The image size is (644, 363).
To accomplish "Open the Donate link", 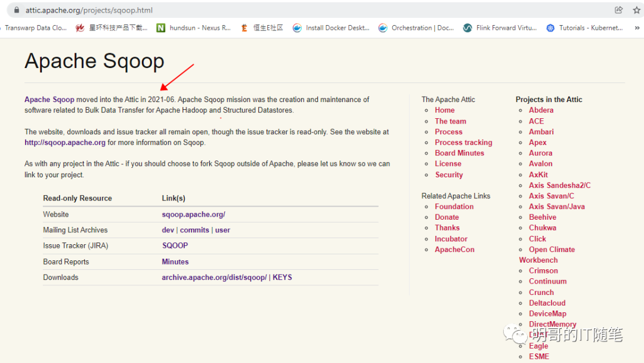I will pyautogui.click(x=447, y=217).
